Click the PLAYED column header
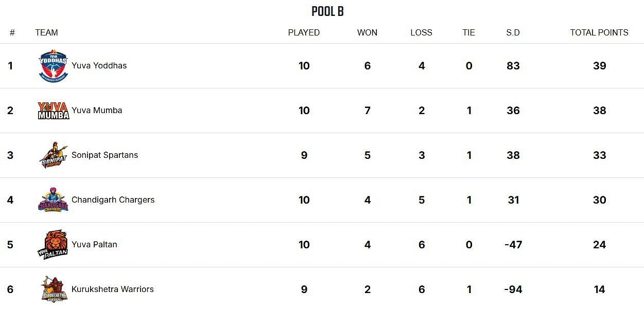This screenshot has width=644, height=309. point(304,32)
